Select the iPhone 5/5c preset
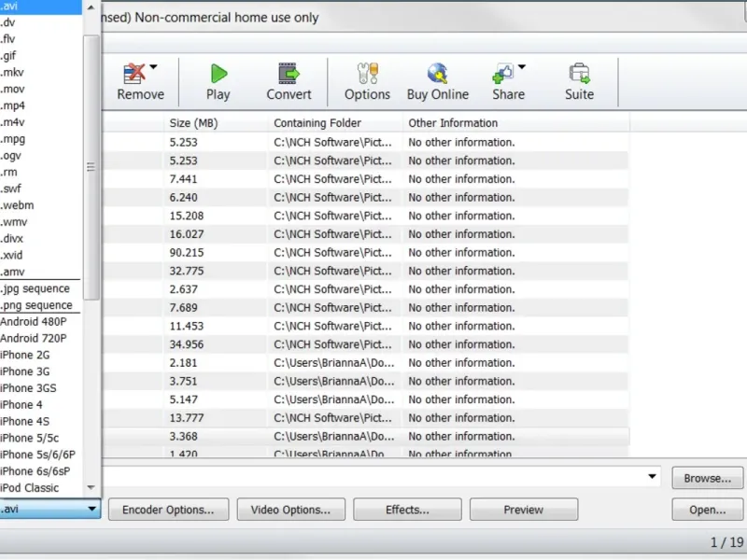The height and width of the screenshot is (560, 747). [41, 438]
